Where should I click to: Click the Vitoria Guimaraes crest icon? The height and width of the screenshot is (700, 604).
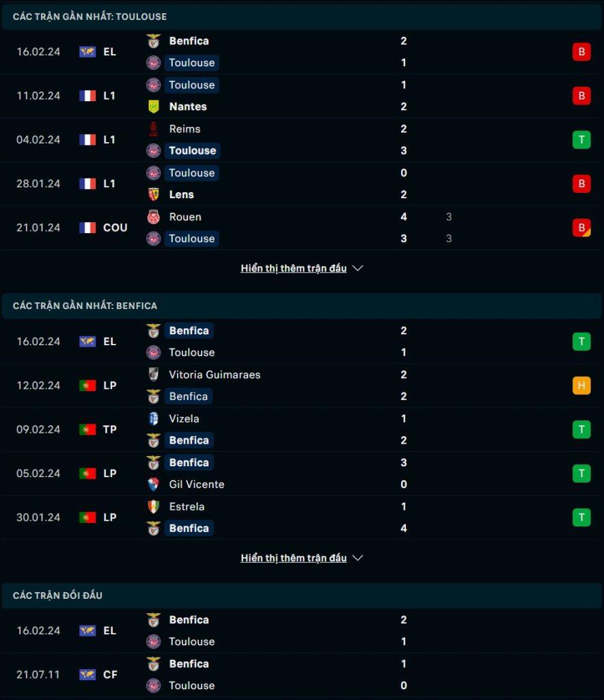tap(154, 375)
